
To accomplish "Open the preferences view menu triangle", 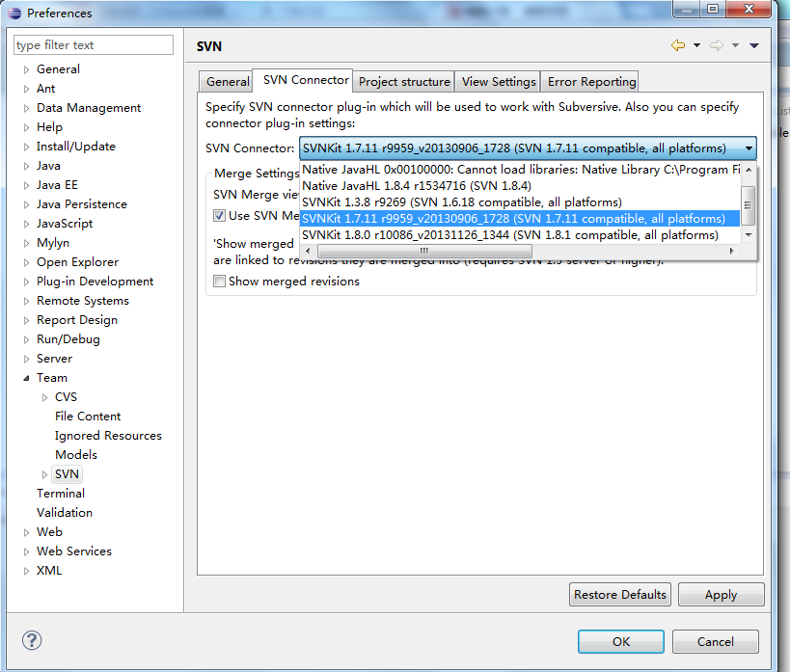I will [x=754, y=46].
